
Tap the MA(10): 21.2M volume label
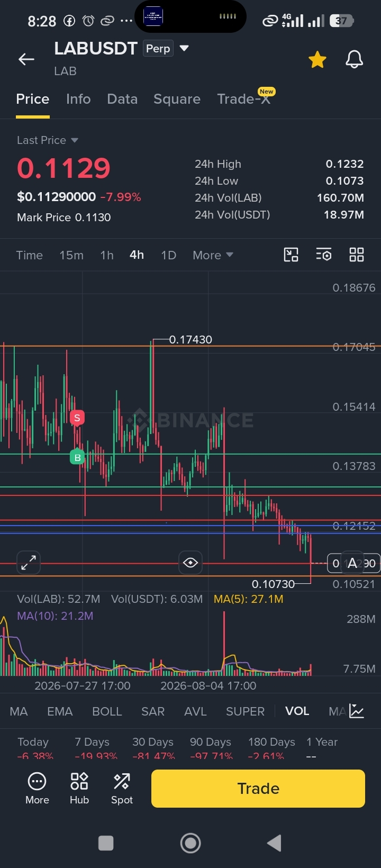pos(55,616)
